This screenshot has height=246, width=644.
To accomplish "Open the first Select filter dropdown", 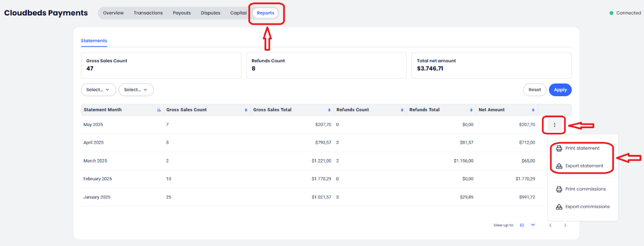I will point(98,90).
